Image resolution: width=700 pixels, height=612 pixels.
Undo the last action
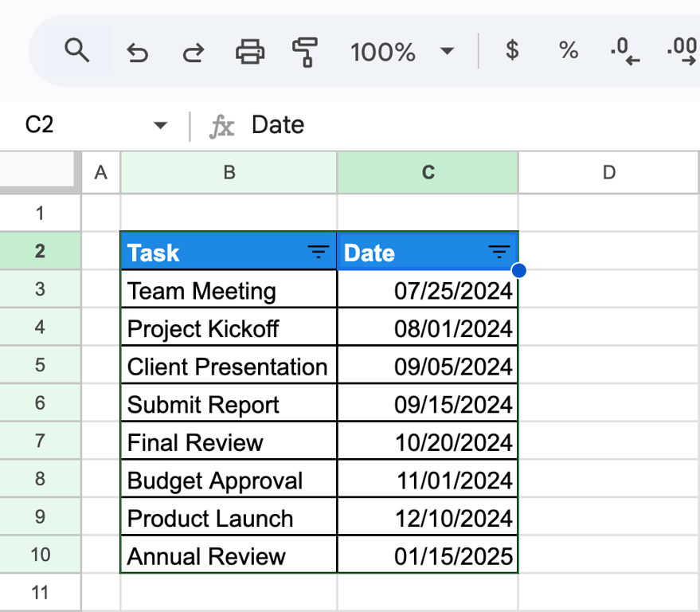click(137, 53)
